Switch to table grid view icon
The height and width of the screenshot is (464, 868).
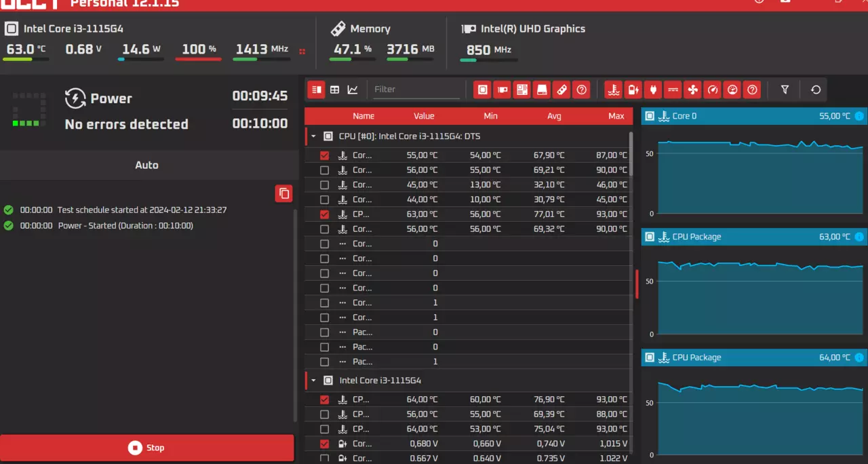pos(334,90)
